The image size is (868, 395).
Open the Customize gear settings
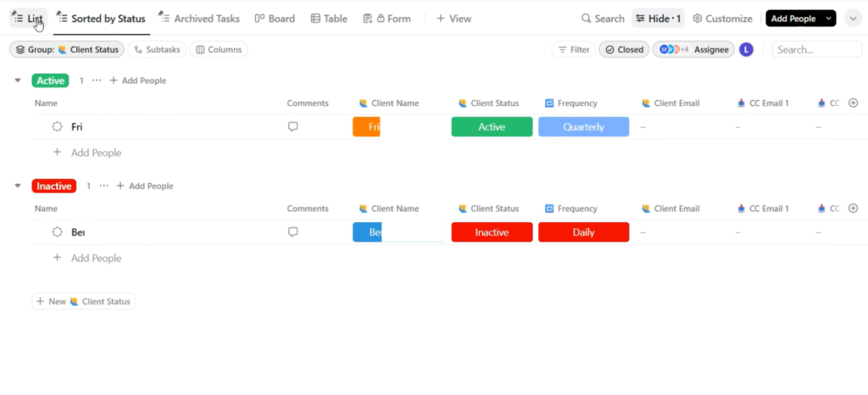click(x=698, y=19)
